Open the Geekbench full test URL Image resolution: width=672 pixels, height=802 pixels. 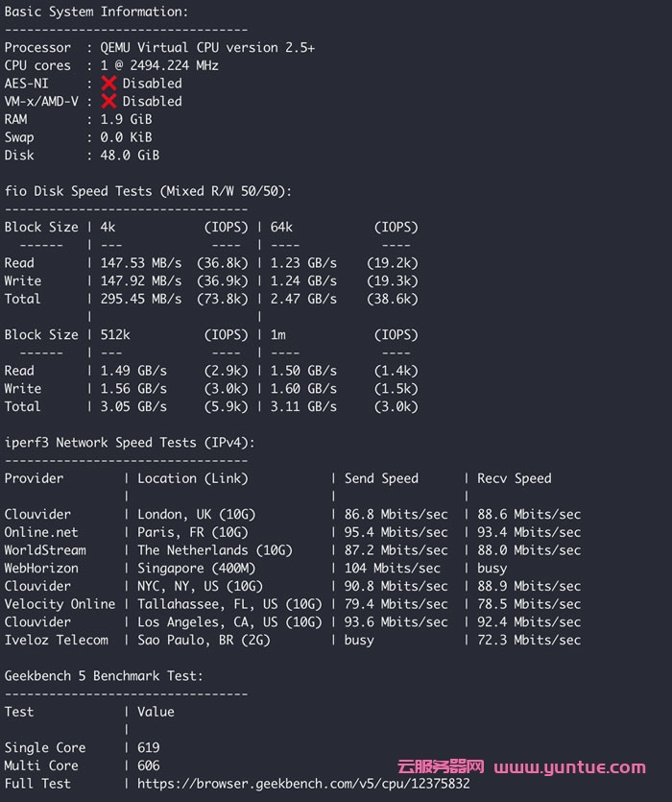coord(303,784)
